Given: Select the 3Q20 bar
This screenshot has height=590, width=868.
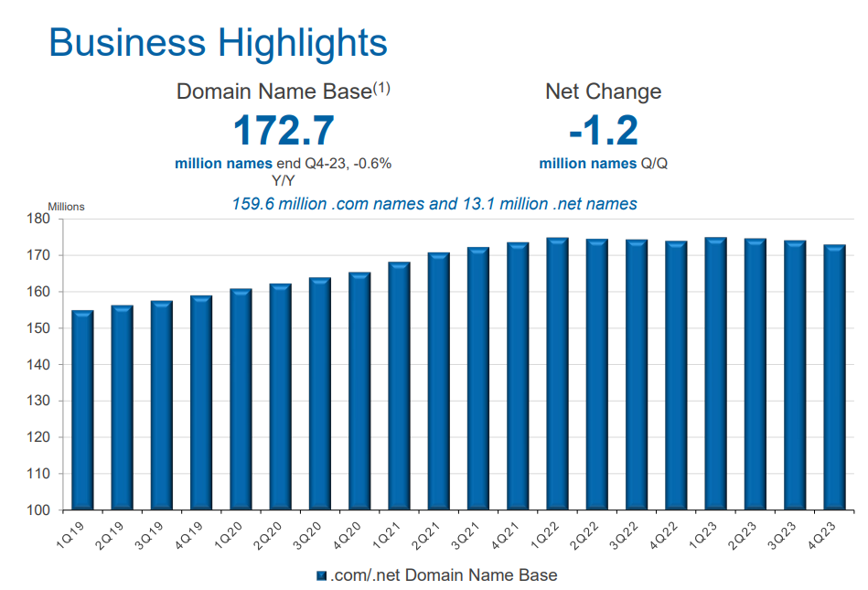Looking at the screenshot, I should click(320, 393).
